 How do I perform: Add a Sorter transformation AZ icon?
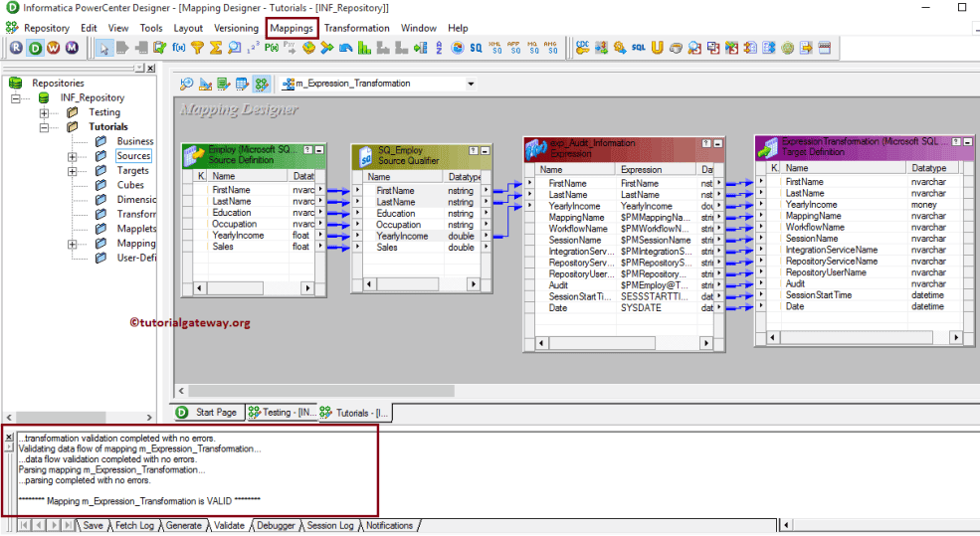click(x=439, y=48)
